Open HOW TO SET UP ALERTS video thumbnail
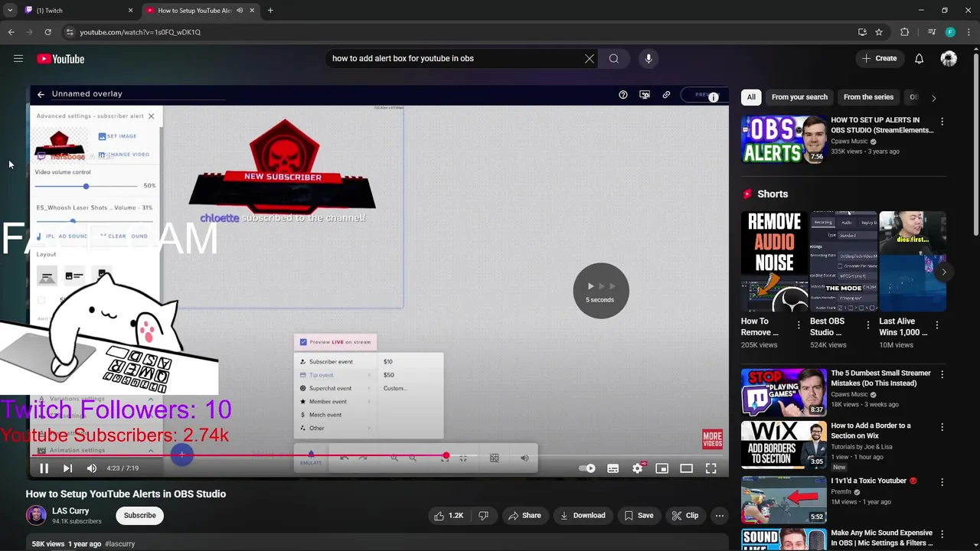This screenshot has width=980, height=551. click(783, 139)
